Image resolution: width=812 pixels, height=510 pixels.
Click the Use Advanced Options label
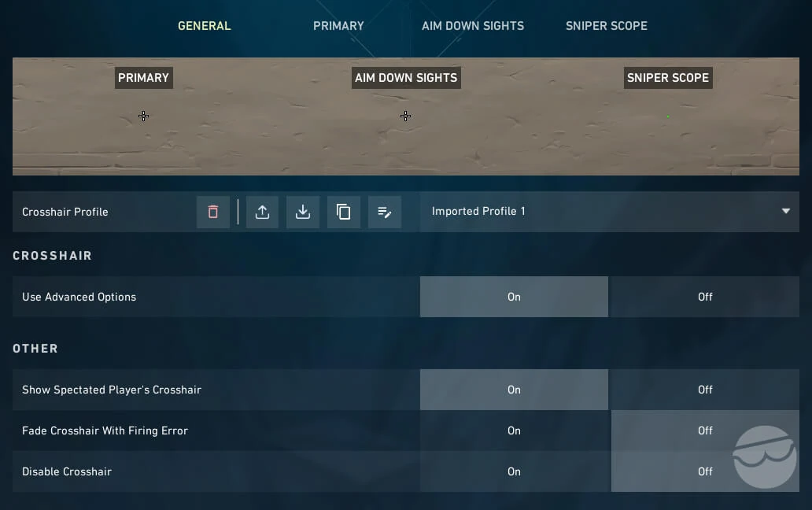(x=79, y=297)
